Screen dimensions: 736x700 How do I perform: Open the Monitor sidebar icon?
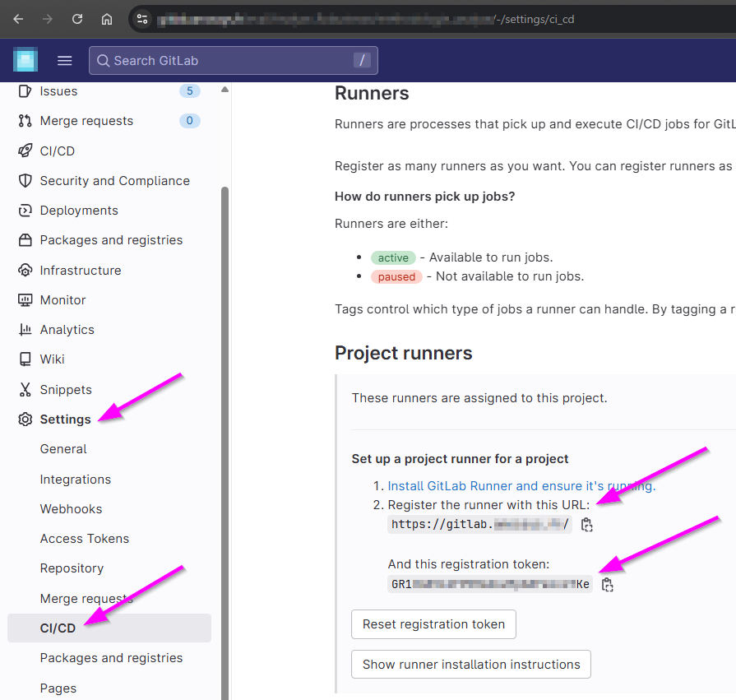pyautogui.click(x=23, y=299)
